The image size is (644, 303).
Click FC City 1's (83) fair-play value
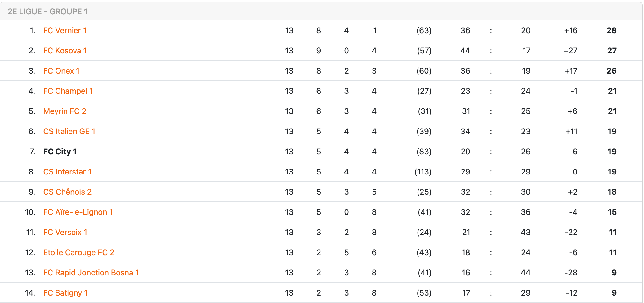pos(424,151)
